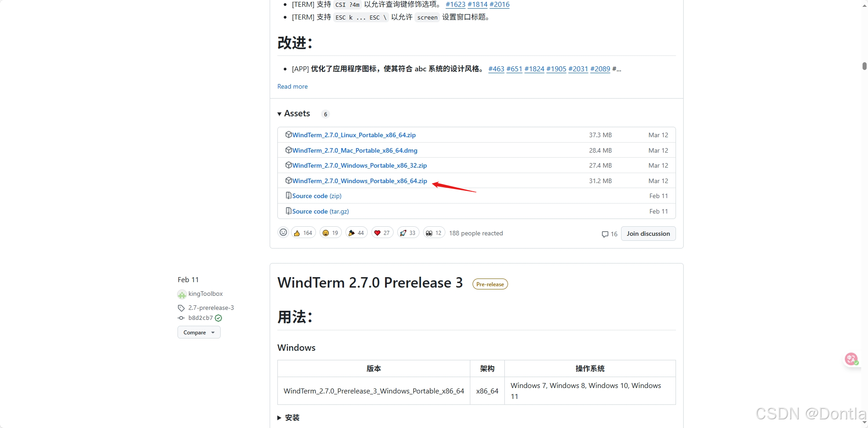Download Source code (tar.gz)

(x=321, y=211)
